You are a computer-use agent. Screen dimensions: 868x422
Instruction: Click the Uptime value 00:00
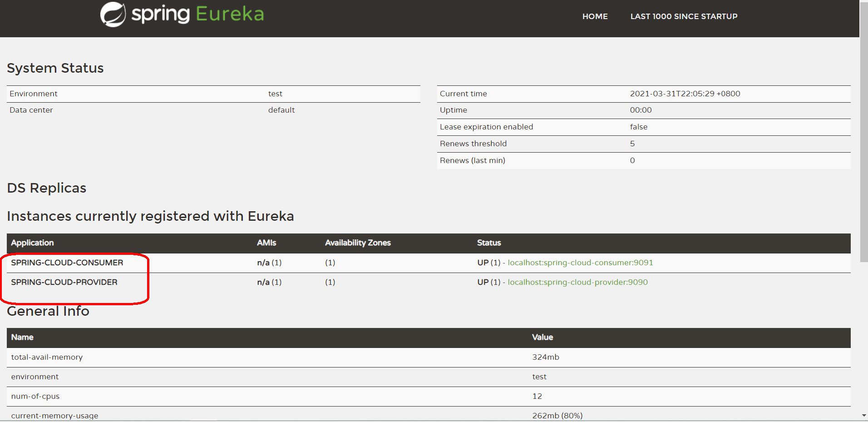pos(641,110)
